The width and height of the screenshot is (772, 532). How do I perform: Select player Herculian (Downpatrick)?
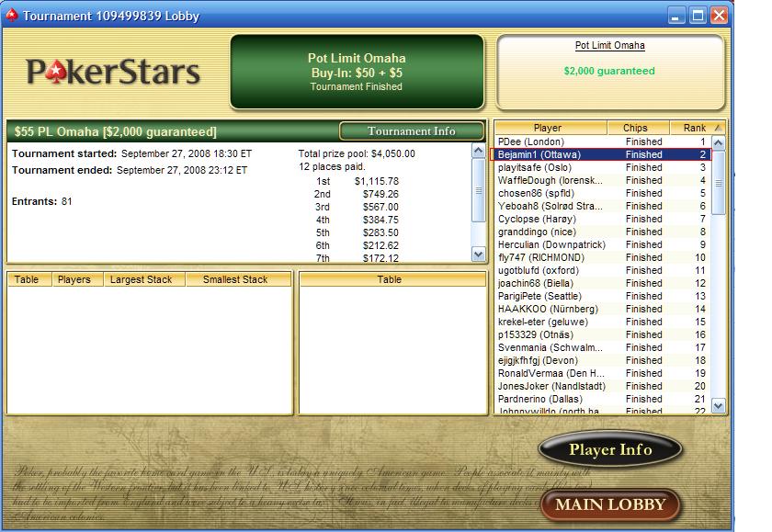click(x=602, y=244)
